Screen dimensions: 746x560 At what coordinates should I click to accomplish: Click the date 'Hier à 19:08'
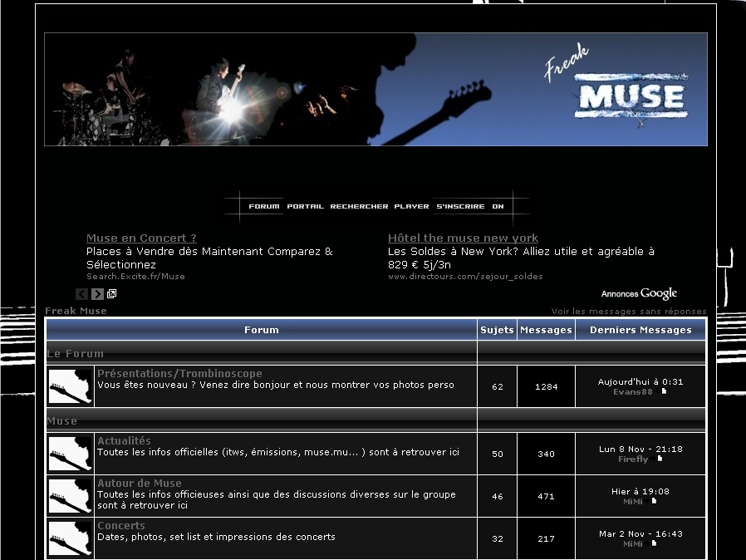click(x=640, y=491)
